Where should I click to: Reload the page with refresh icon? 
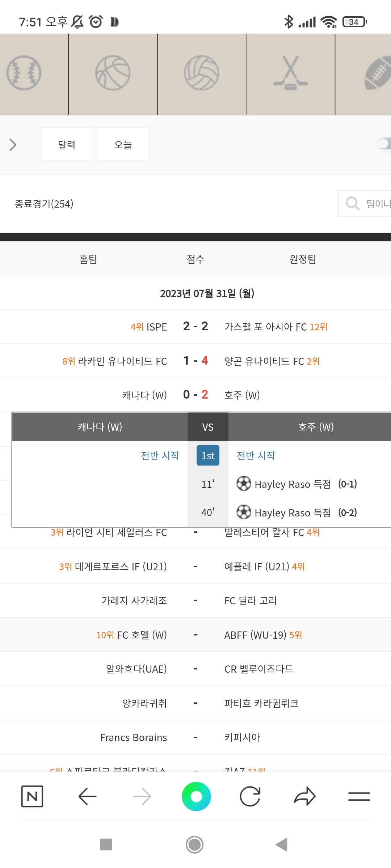(250, 796)
